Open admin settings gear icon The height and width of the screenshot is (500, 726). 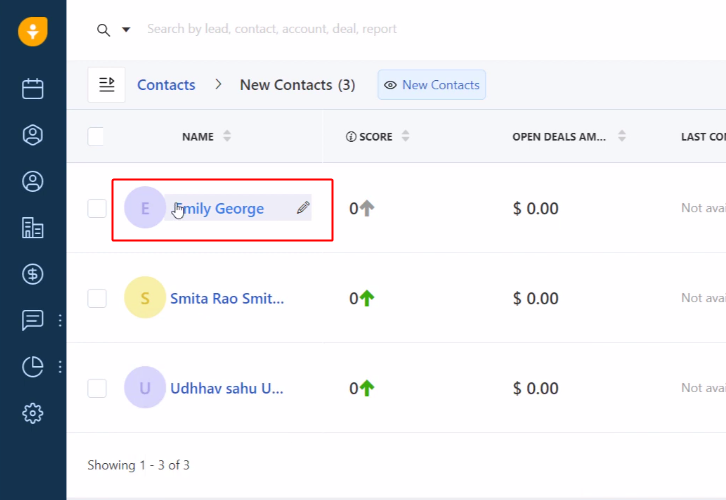(x=33, y=412)
